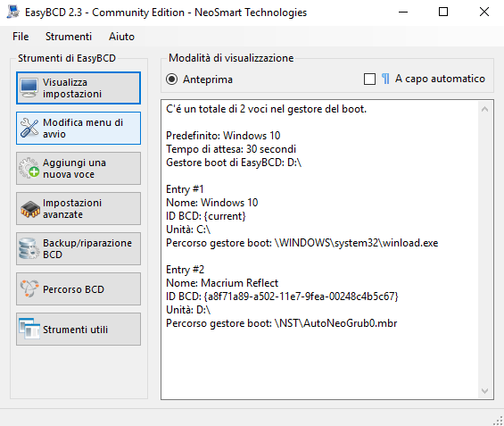This screenshot has height=426, width=504.
Task: Click the '2 voci nel gestore del boot' line
Action: [266, 109]
